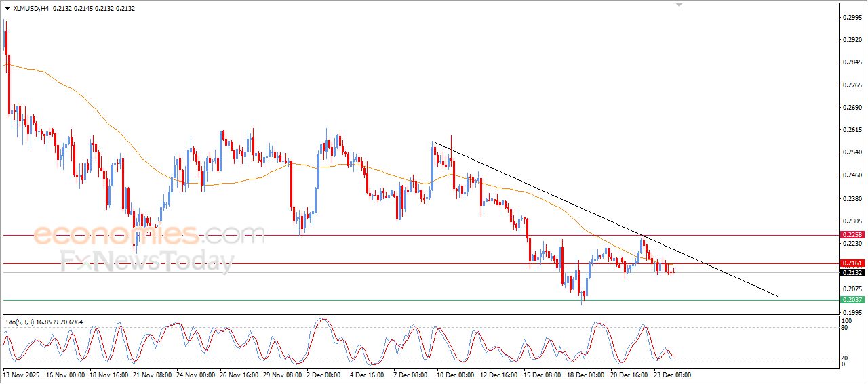Click the 0.2995 price scale label

(852, 18)
